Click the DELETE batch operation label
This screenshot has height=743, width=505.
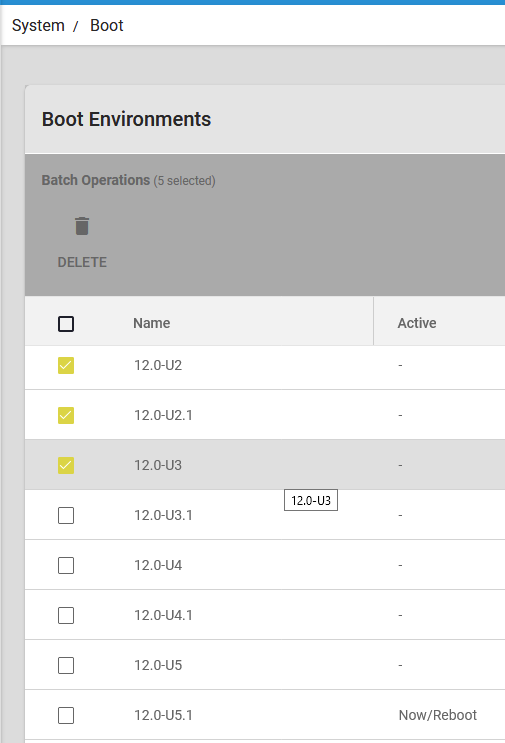click(x=82, y=262)
